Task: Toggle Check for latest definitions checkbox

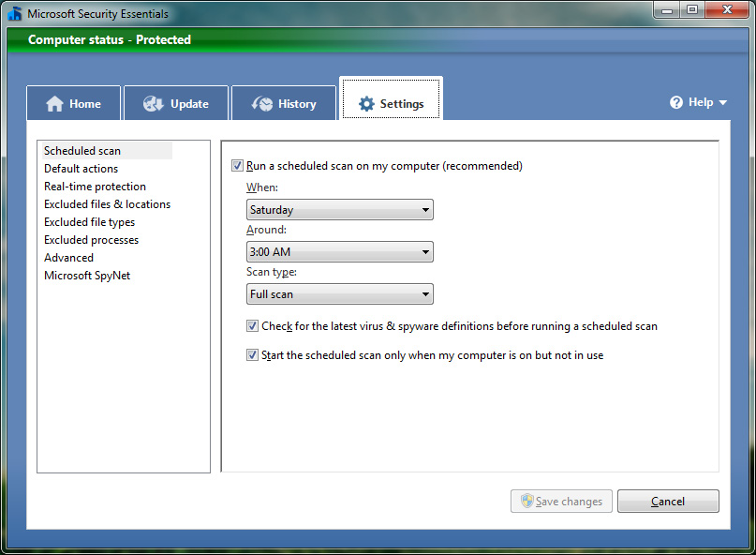Action: pos(252,325)
